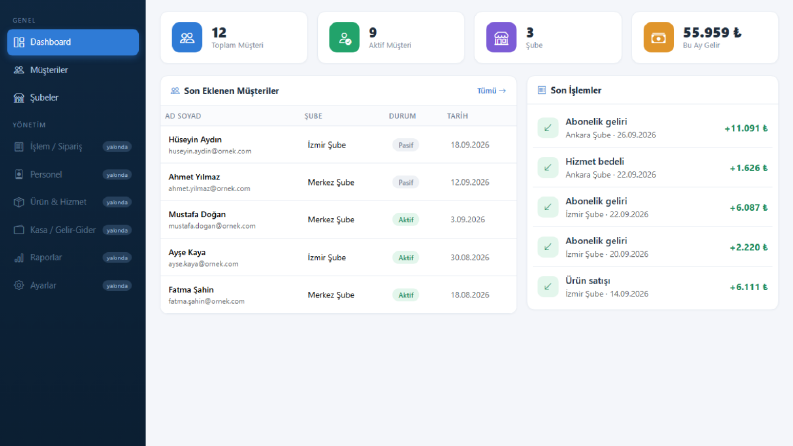Viewport: 793px width, 446px height.
Task: Click email mustafa.dogan@ornek.com
Action: [x=212, y=226]
